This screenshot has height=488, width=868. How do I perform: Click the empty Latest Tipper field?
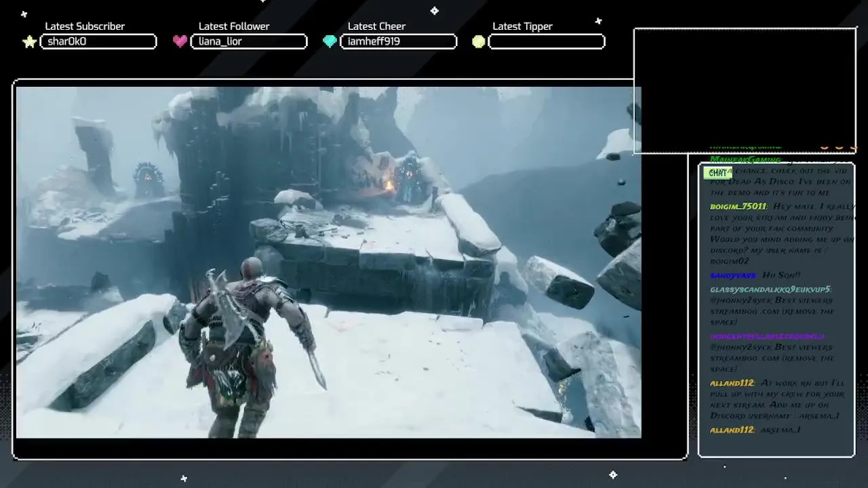547,41
